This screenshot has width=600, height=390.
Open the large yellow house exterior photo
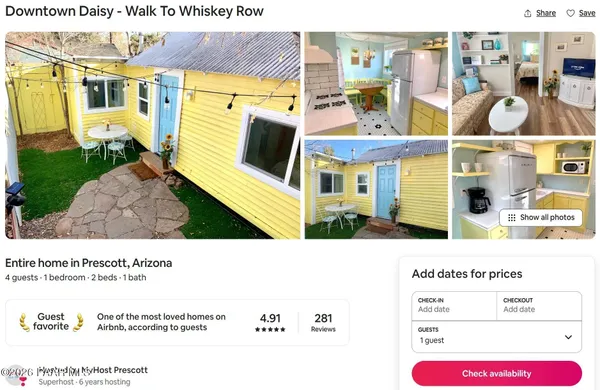[153, 135]
